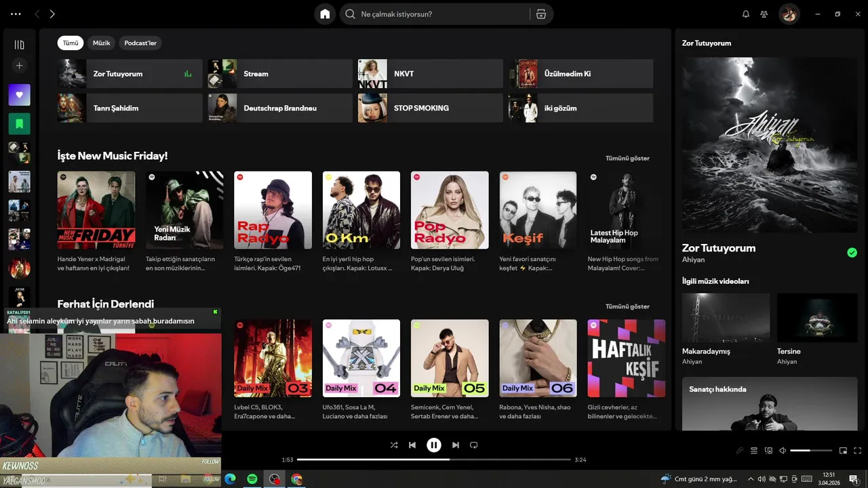This screenshot has width=868, height=488.
Task: Connect to a device
Action: point(768,451)
